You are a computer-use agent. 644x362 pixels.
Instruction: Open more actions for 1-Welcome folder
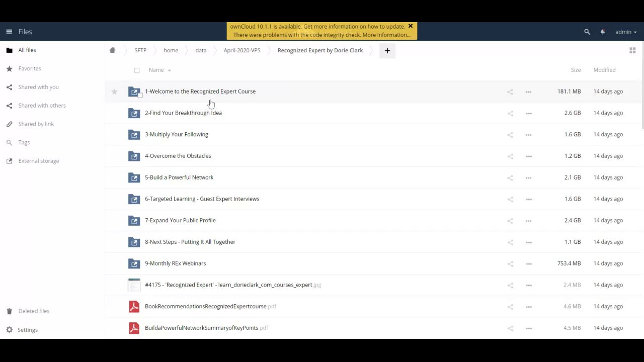point(528,92)
